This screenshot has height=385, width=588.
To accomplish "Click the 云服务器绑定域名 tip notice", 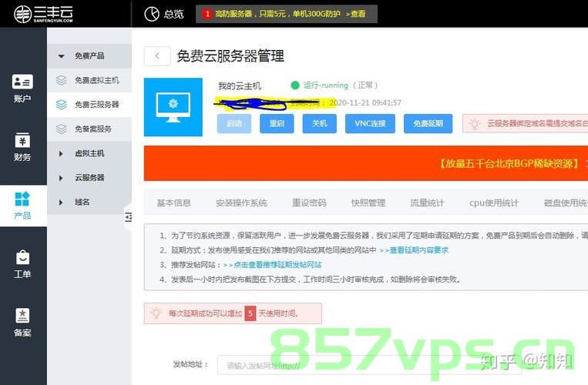I will tap(525, 124).
